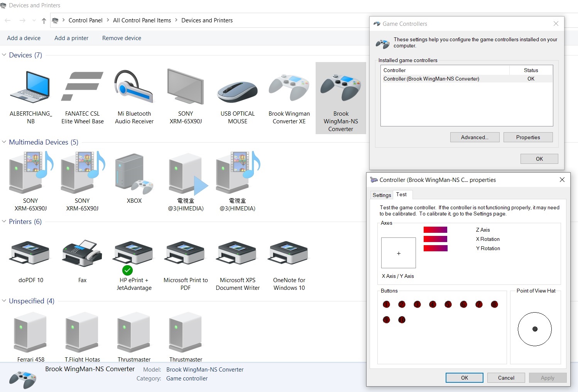The width and height of the screenshot is (578, 392).
Task: Expand chevron after Control Panel in breadcrumb
Action: 108,20
